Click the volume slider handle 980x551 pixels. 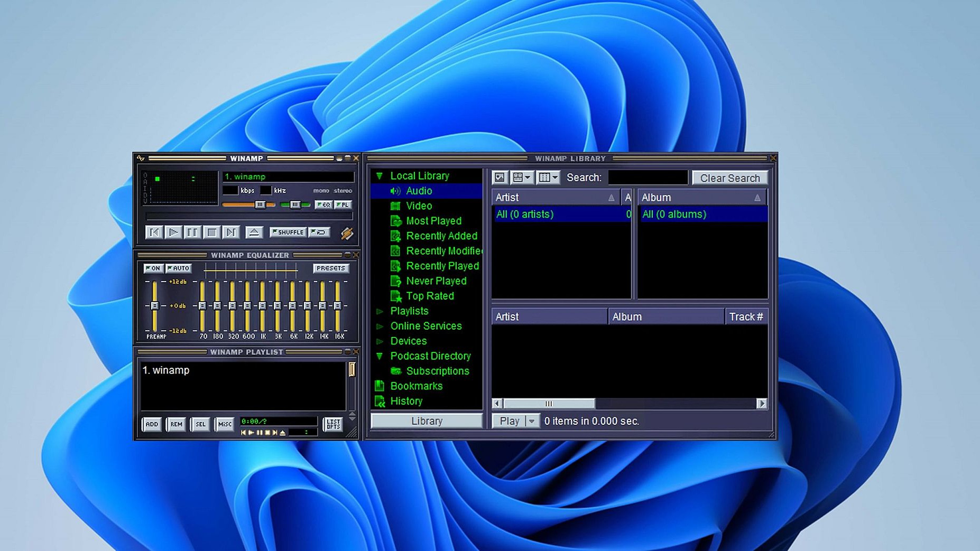pos(260,204)
